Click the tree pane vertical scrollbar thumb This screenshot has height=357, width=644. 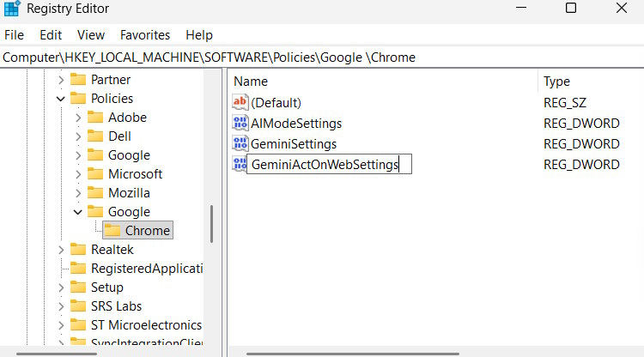[x=212, y=224]
